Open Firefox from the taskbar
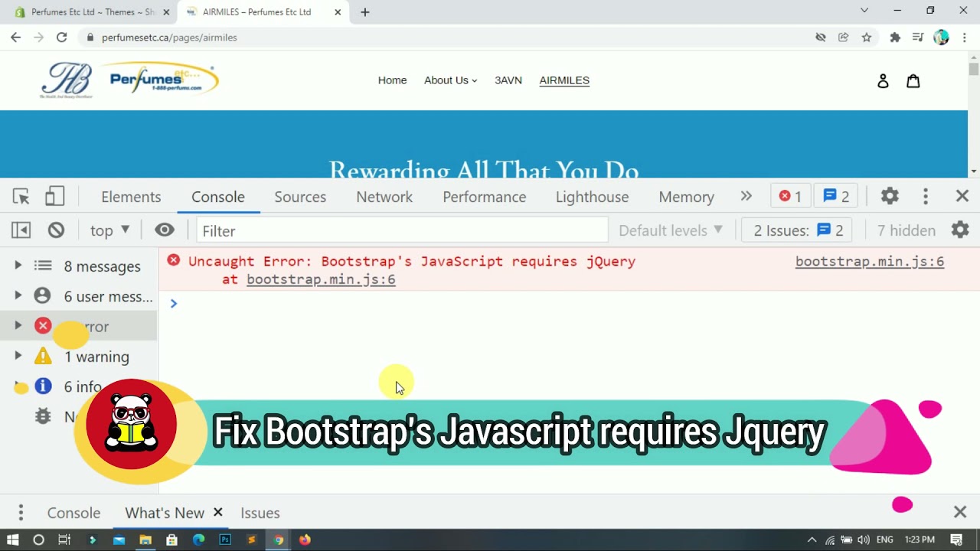The width and height of the screenshot is (980, 551). pyautogui.click(x=305, y=540)
